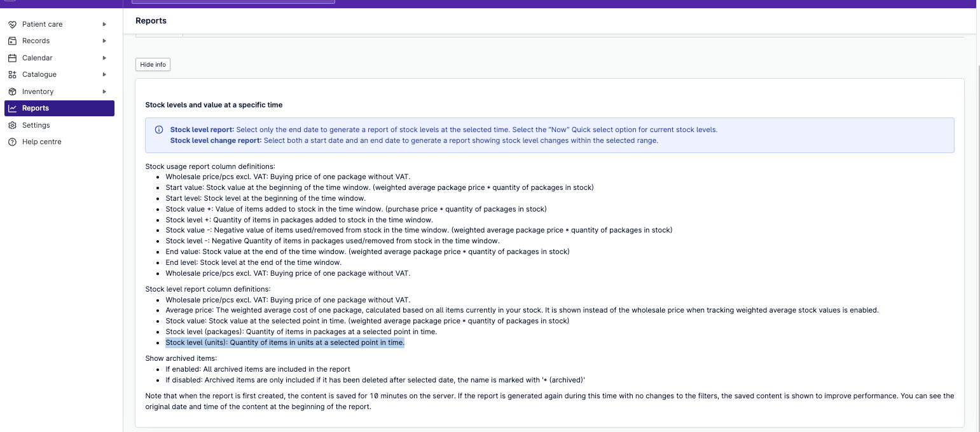Click the Catalogue grid icon
The width and height of the screenshot is (980, 432).
(x=12, y=74)
